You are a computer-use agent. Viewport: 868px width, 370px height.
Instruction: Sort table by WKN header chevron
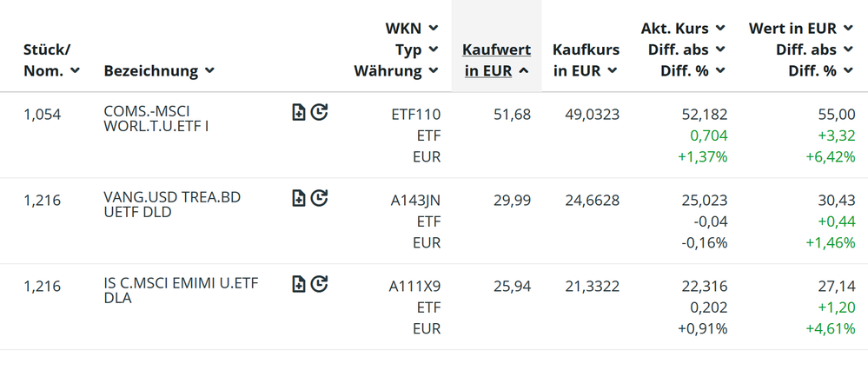[434, 29]
